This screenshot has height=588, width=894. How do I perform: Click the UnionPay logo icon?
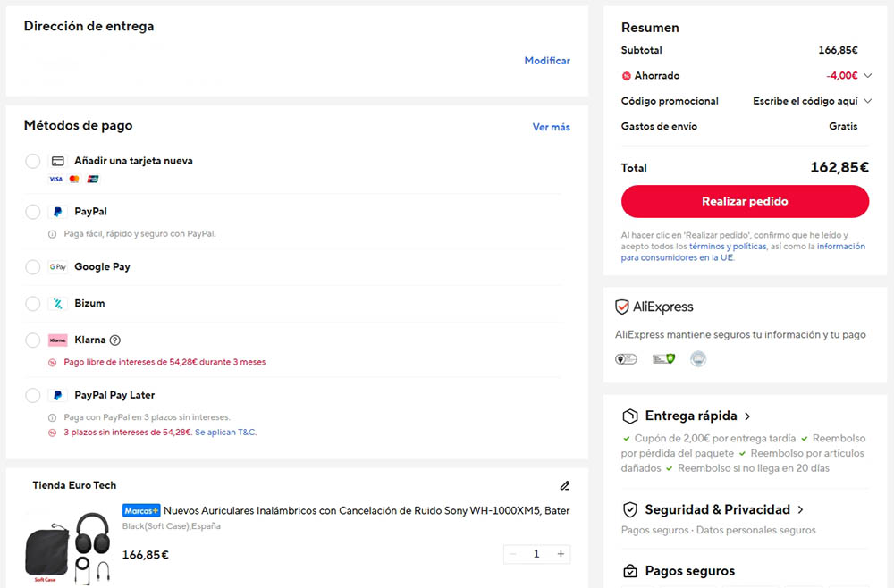(x=93, y=179)
